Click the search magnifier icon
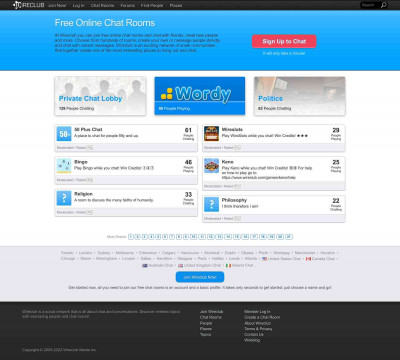This screenshot has height=360, width=400. pos(384,5)
